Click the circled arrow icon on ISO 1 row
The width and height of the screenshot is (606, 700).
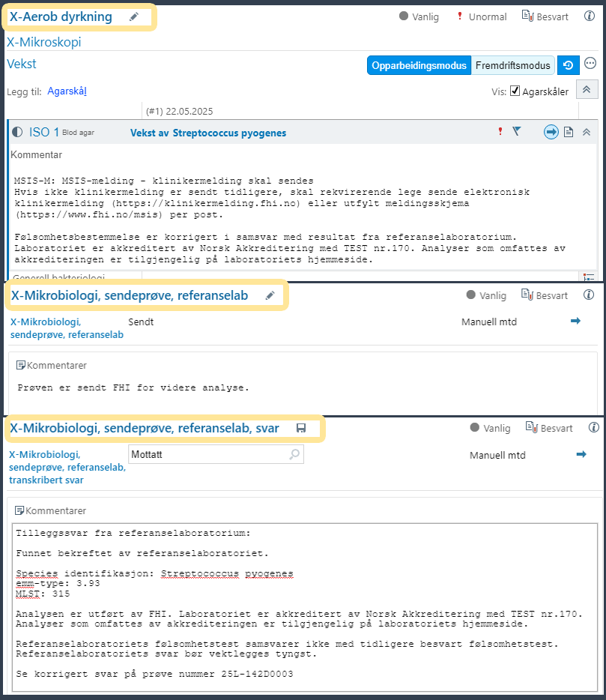(x=551, y=132)
